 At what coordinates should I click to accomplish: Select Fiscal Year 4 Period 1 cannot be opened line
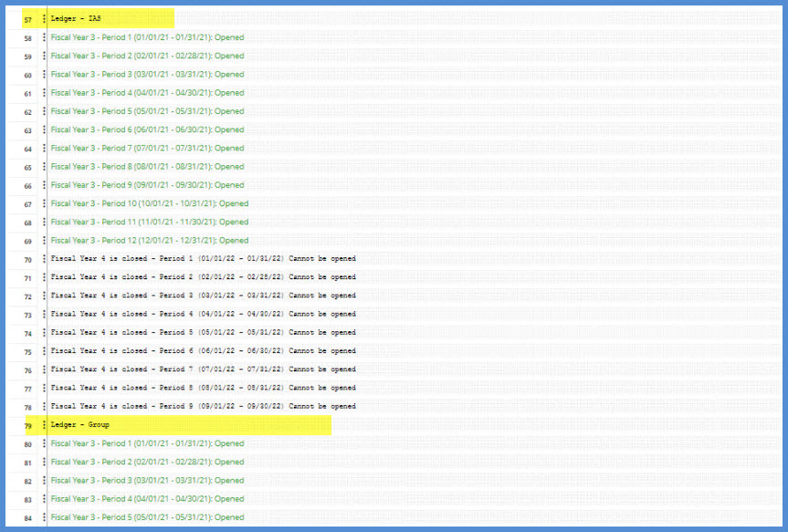[x=203, y=259]
